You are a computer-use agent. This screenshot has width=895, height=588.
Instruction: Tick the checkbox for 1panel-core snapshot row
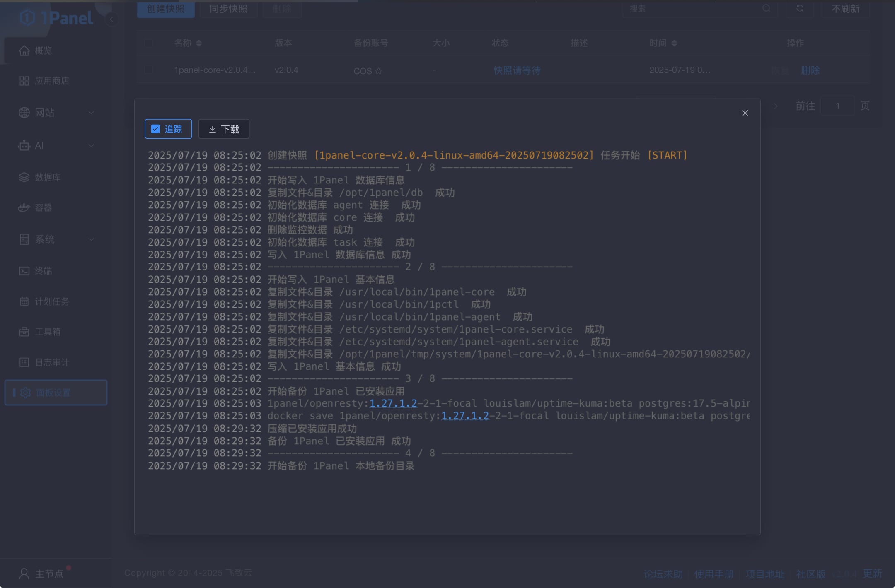click(149, 70)
